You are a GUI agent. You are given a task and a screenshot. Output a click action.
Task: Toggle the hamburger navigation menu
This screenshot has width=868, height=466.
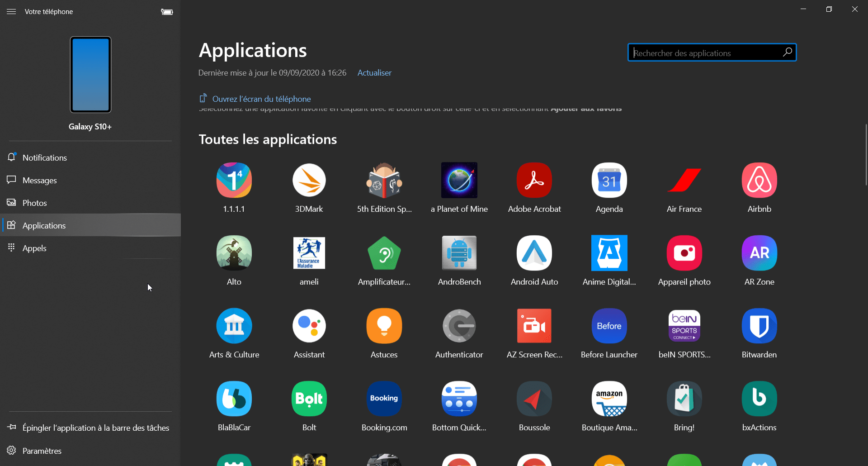(11, 12)
